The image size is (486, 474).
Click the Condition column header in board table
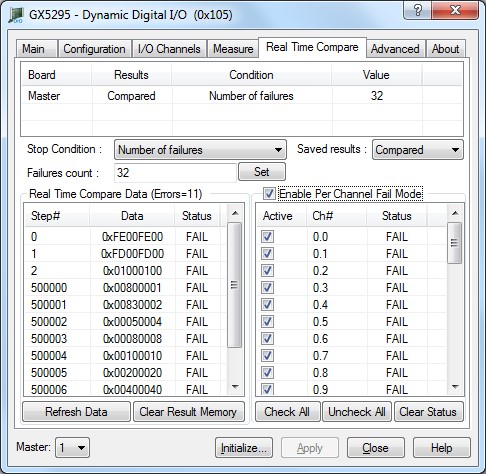pos(251,75)
